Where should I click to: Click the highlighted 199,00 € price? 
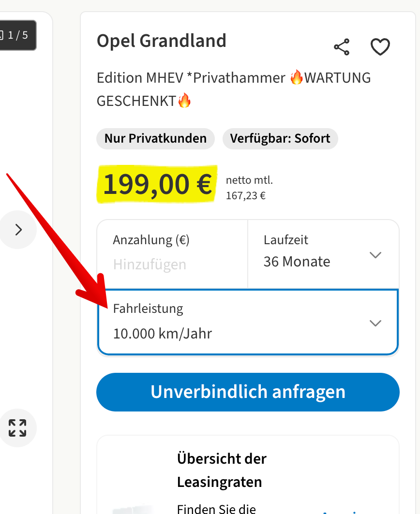[x=157, y=184]
